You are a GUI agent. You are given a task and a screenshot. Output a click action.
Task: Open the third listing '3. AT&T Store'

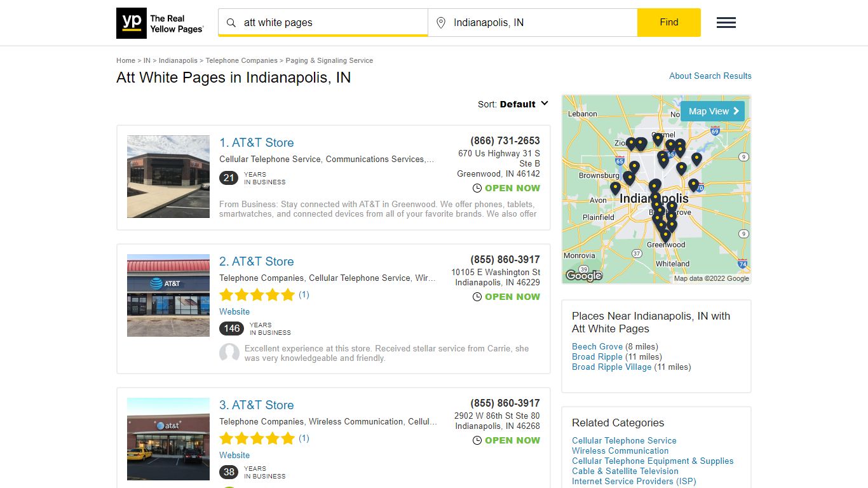tap(257, 405)
